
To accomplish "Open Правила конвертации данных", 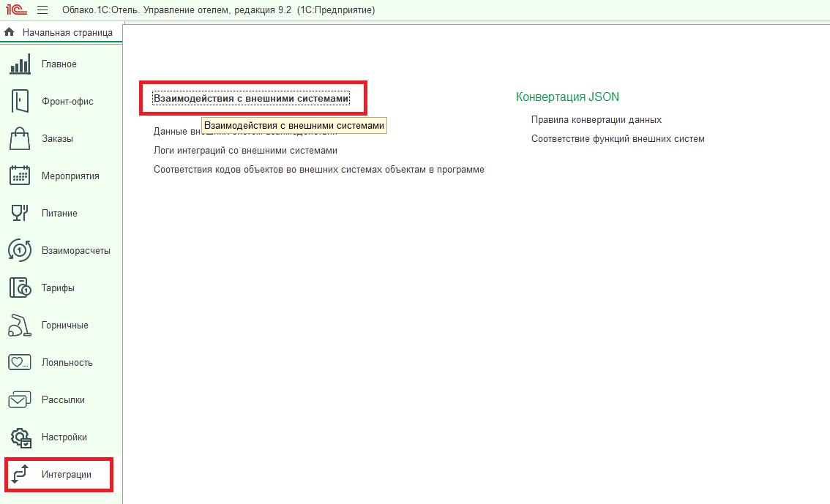I will click(x=597, y=119).
